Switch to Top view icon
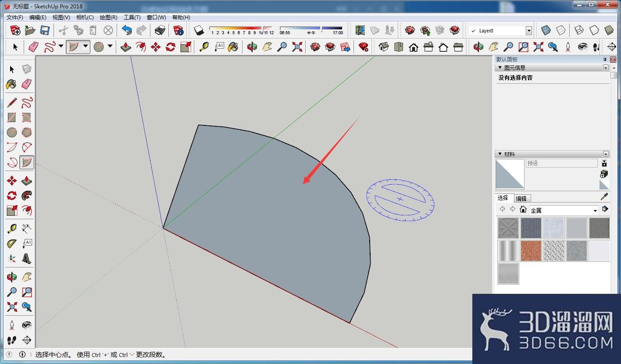 [399, 47]
